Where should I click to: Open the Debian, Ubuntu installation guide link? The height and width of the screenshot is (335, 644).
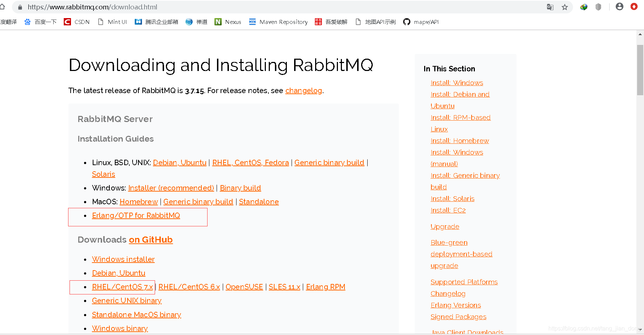coord(180,163)
